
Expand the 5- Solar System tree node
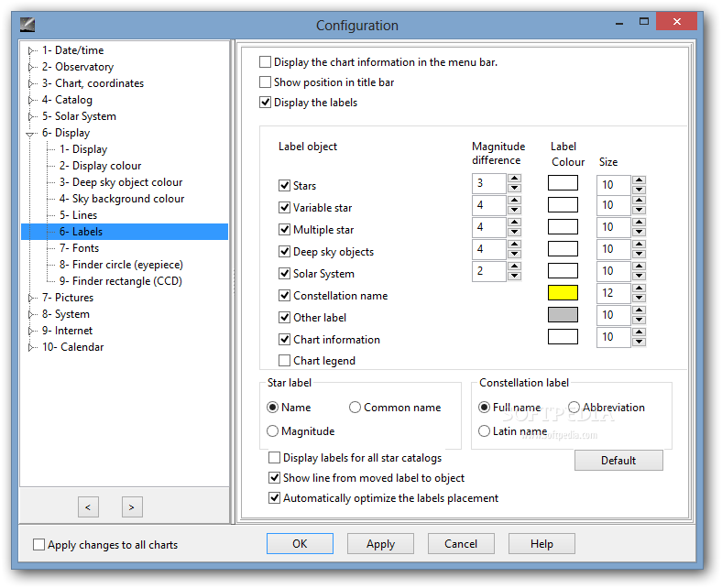[31, 116]
